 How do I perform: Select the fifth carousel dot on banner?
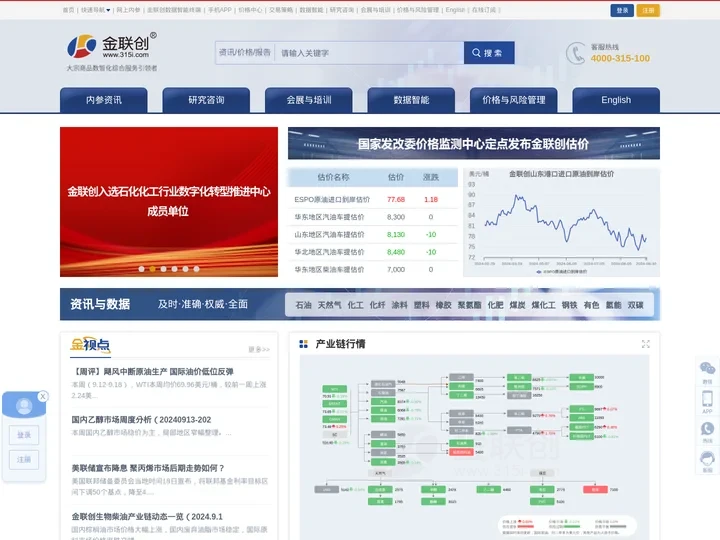coord(186,269)
